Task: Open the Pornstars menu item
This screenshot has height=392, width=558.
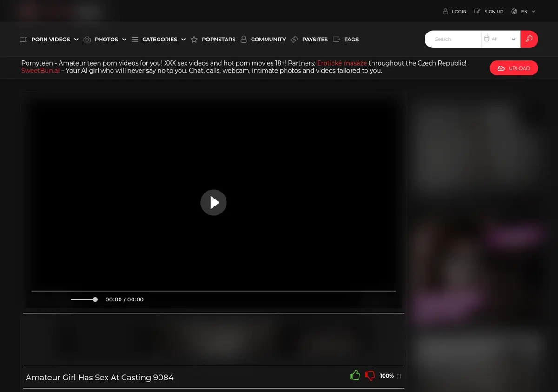Action: click(219, 40)
